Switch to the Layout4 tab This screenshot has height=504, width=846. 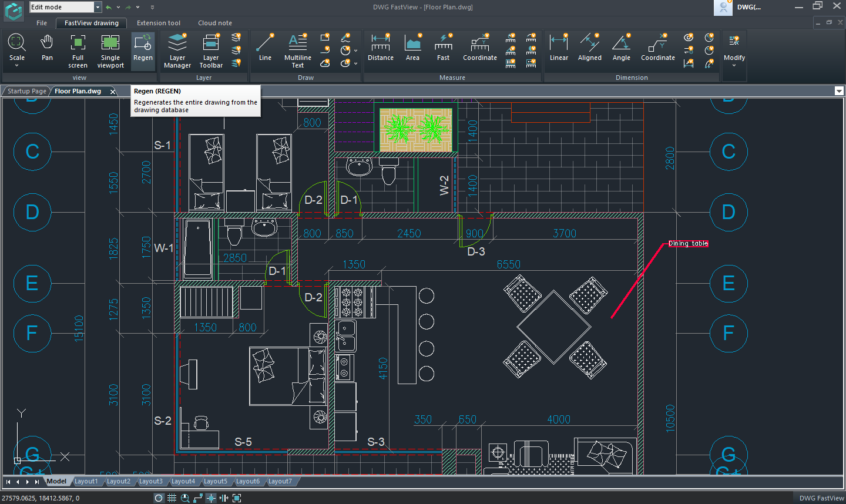point(183,481)
